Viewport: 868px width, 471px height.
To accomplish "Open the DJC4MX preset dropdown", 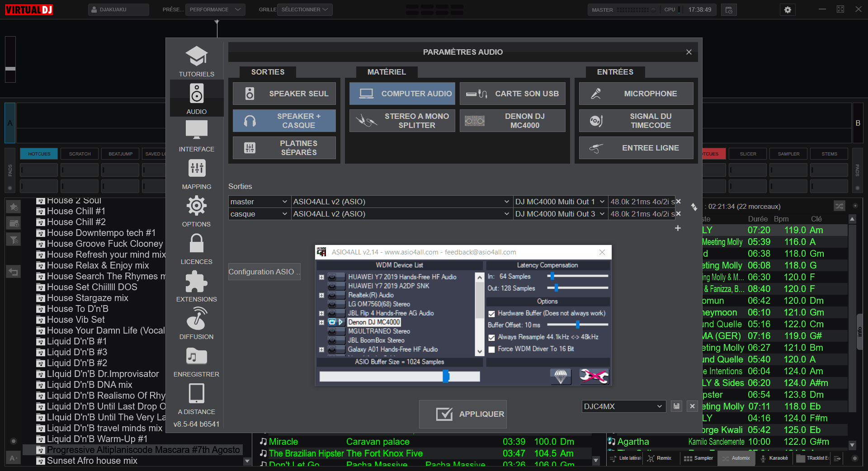I will point(660,406).
